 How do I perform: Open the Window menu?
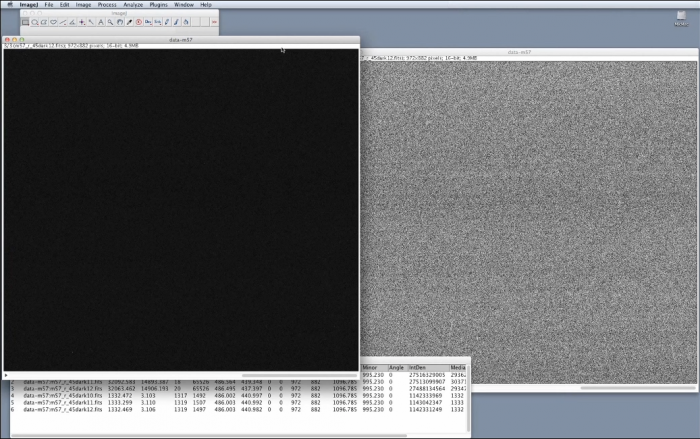(183, 4)
